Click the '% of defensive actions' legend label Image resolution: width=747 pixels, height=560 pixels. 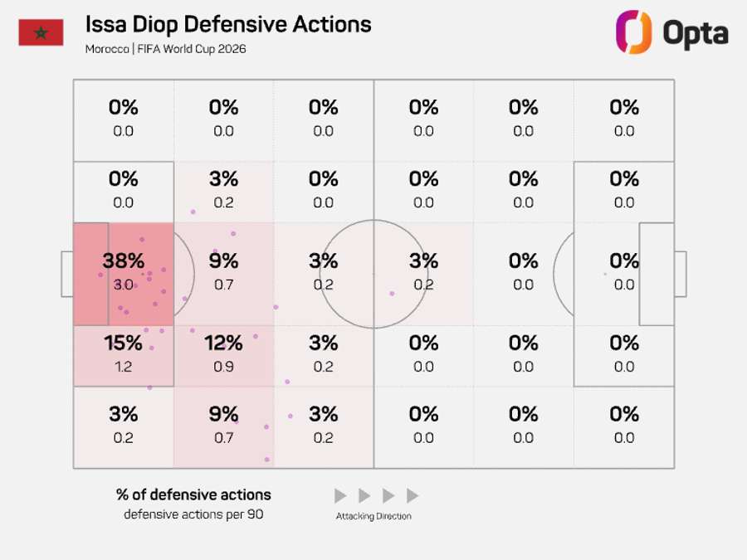click(x=193, y=494)
